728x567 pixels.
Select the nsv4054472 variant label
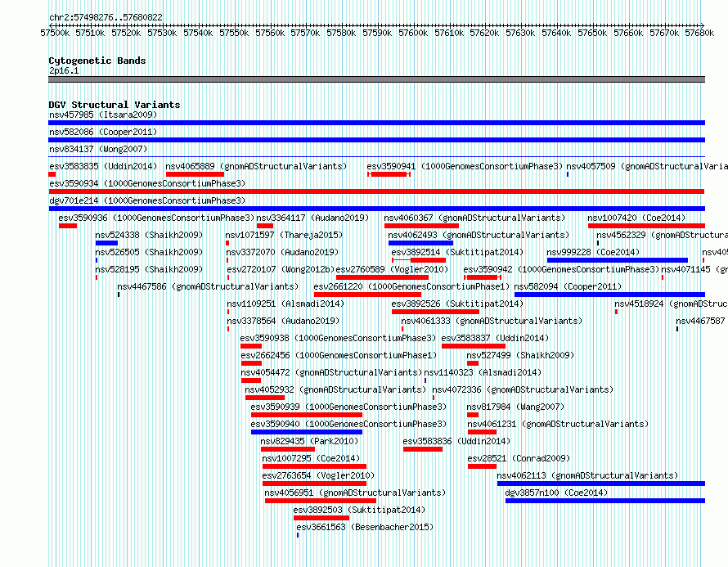331,372
